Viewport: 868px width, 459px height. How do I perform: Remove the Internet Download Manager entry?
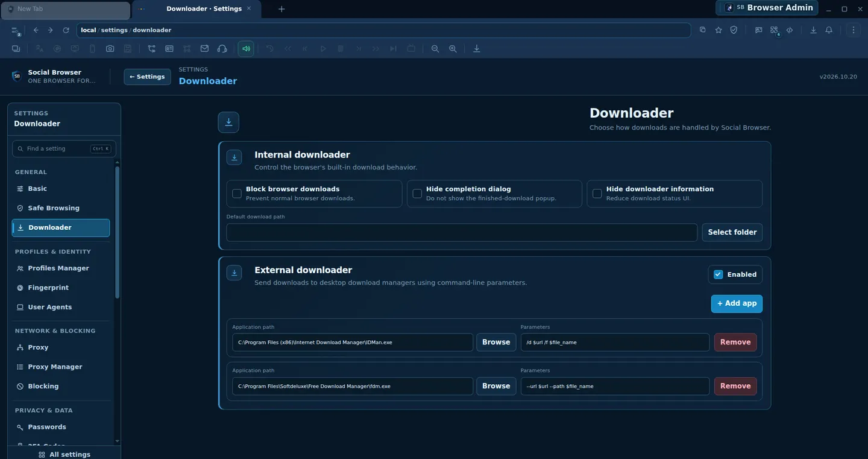tap(735, 342)
